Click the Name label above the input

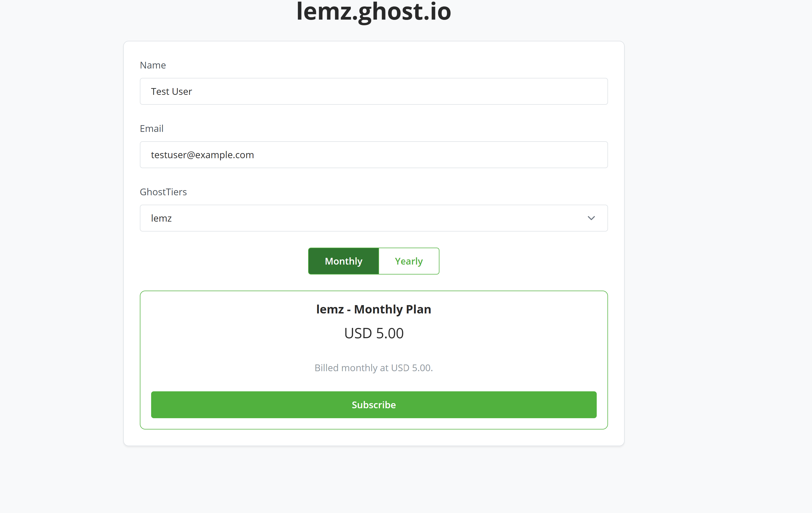pos(152,65)
